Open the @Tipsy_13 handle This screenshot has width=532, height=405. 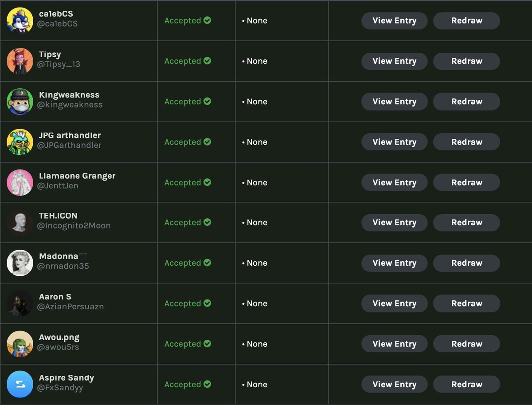pos(59,64)
